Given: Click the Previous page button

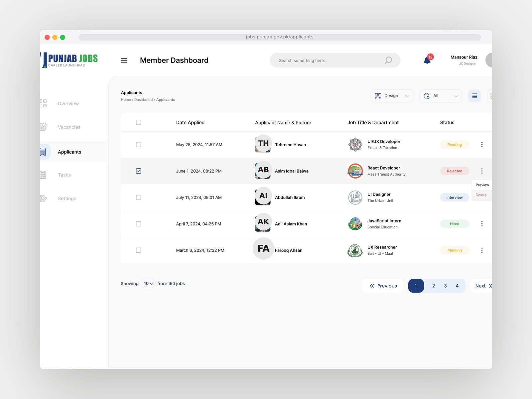Looking at the screenshot, I should click(x=383, y=286).
